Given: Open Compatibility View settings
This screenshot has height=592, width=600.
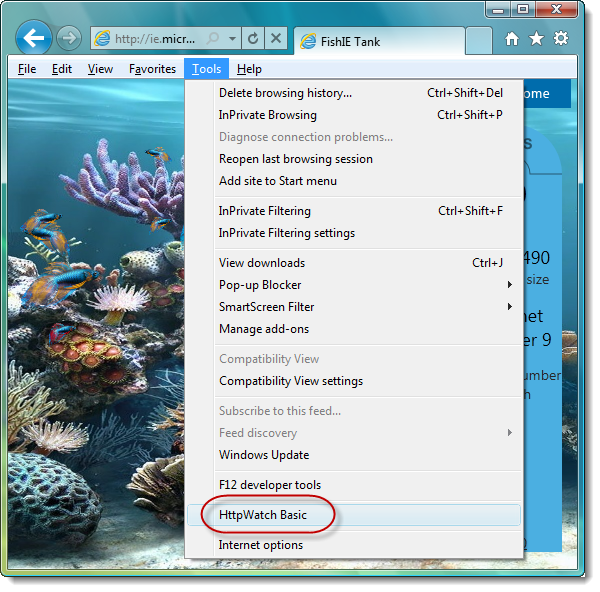Looking at the screenshot, I should (x=354, y=381).
